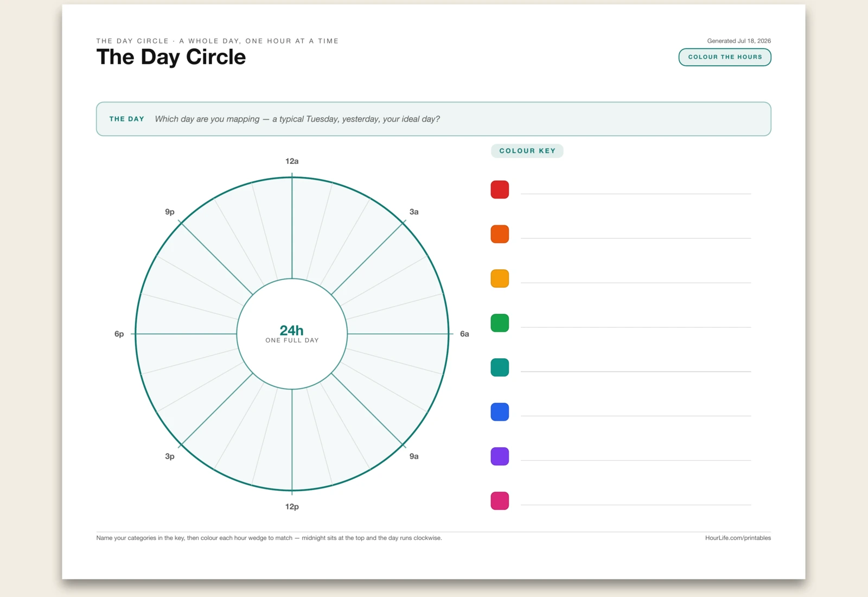The height and width of the screenshot is (597, 868).
Task: Click the 6p label on the circle
Action: pos(119,334)
